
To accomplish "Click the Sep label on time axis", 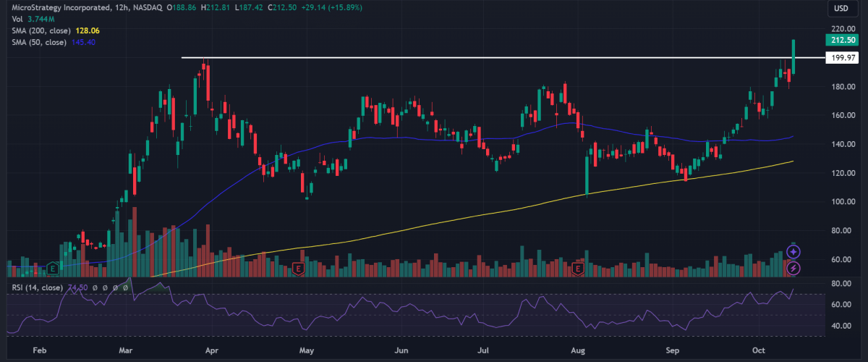I will click(x=673, y=349).
